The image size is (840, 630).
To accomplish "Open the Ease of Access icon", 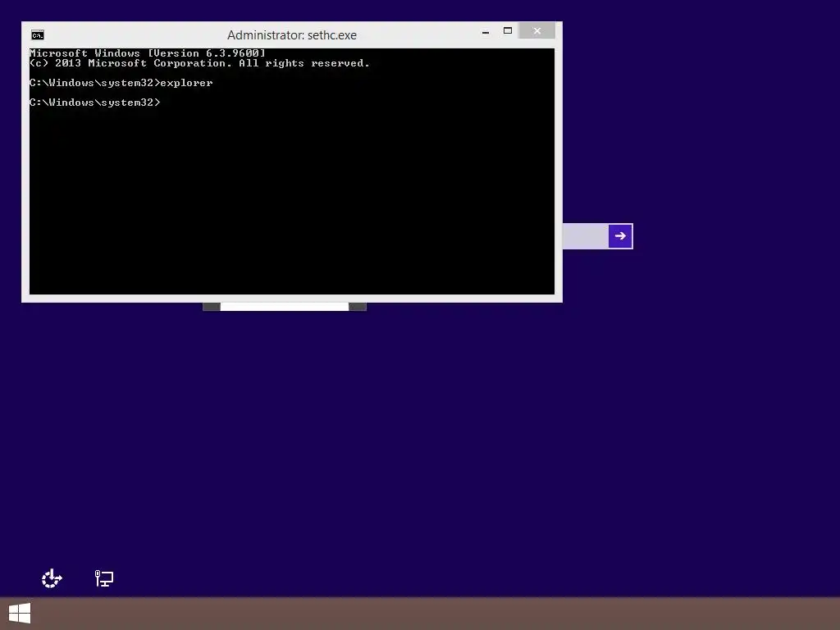I will point(52,578).
